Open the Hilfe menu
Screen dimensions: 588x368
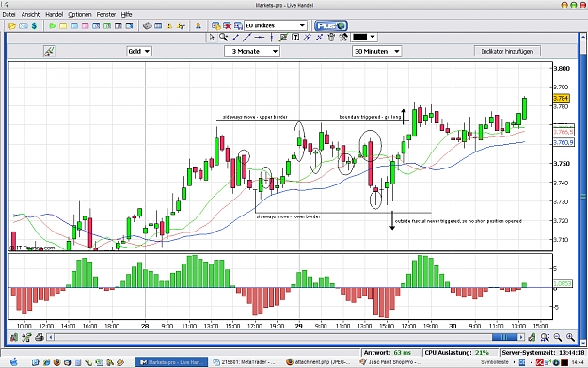[126, 15]
